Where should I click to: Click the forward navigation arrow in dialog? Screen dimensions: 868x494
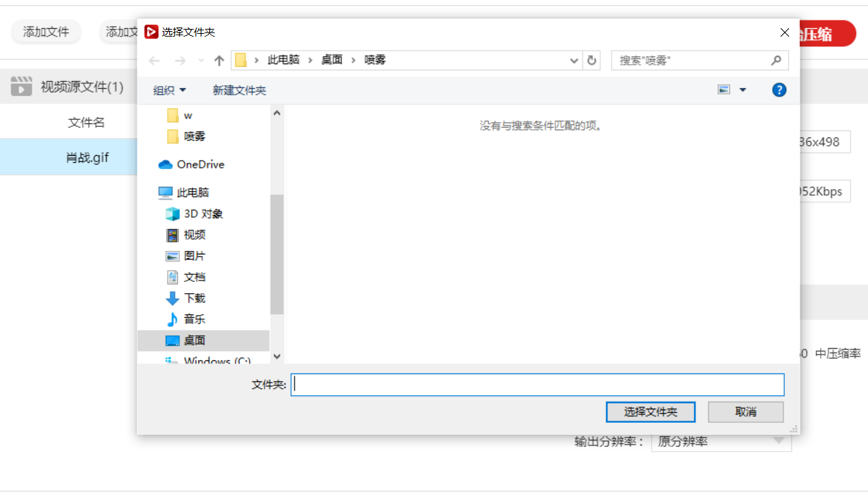[180, 61]
